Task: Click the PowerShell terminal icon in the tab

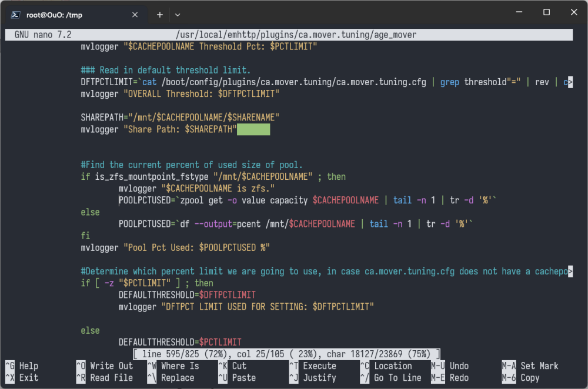Action: click(x=15, y=15)
